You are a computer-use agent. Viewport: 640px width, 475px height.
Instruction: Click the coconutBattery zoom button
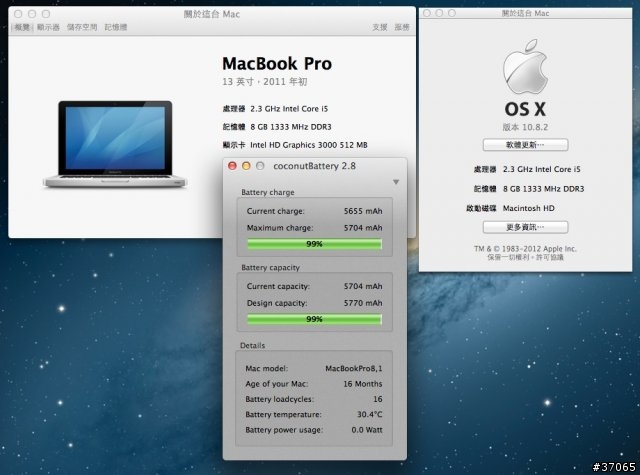[260, 166]
